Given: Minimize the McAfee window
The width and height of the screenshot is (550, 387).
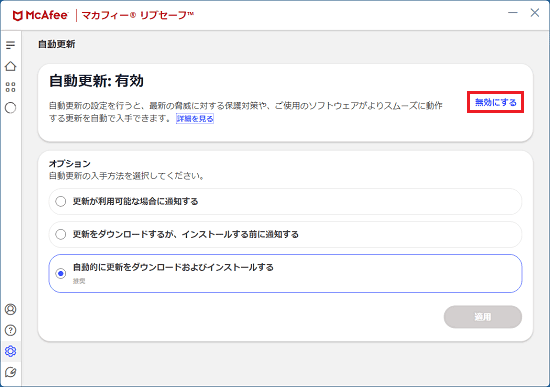Looking at the screenshot, I should (513, 13).
